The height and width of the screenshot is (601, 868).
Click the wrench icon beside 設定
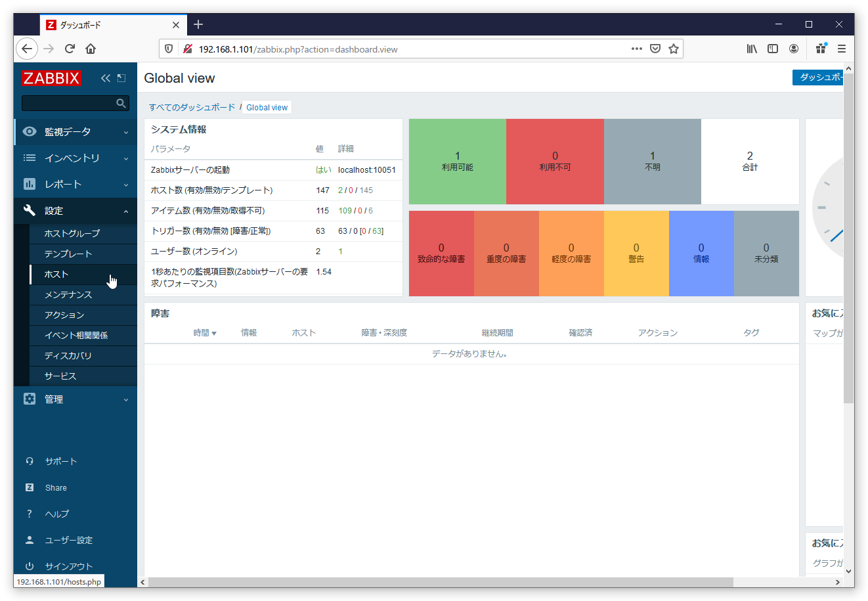(30, 210)
